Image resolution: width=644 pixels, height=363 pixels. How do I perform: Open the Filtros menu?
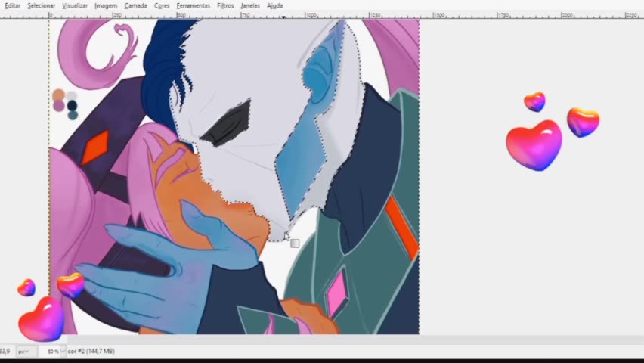tap(225, 6)
